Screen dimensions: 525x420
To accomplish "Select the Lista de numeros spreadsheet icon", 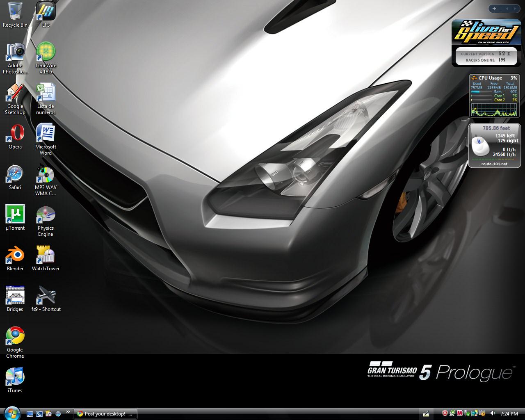I will click(46, 99).
